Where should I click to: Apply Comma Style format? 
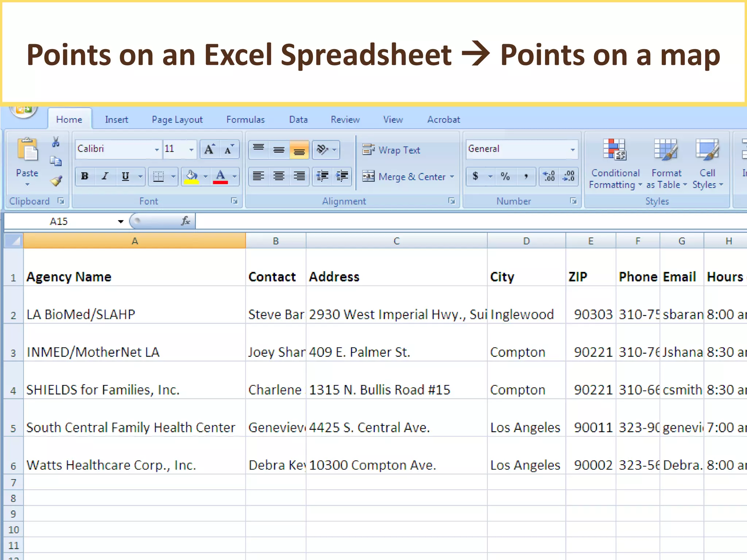coord(526,176)
